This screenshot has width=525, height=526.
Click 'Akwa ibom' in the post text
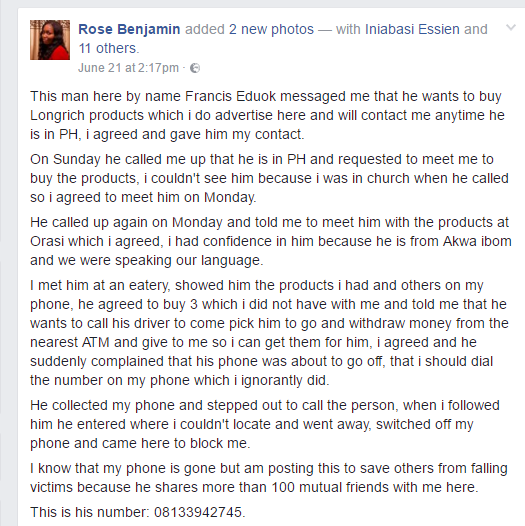coord(477,242)
